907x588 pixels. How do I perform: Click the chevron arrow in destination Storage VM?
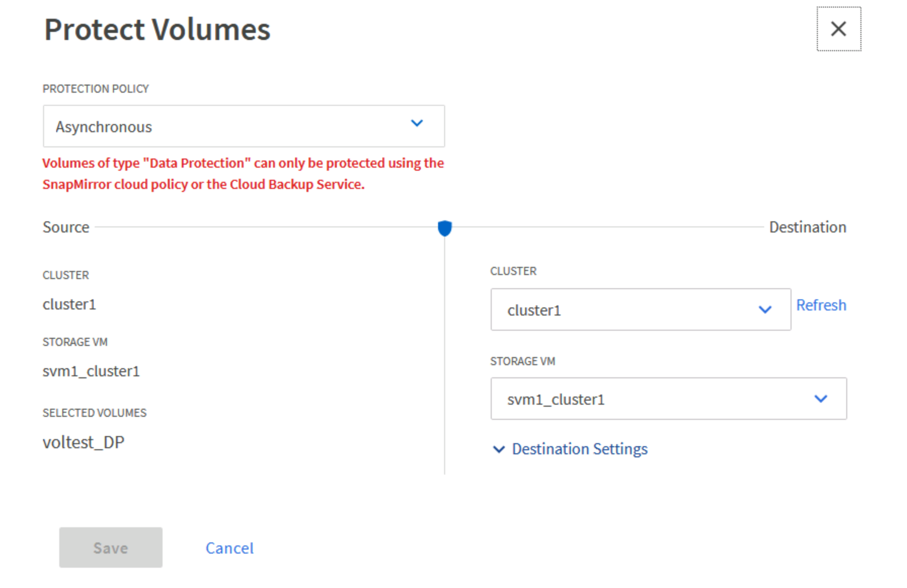click(820, 399)
